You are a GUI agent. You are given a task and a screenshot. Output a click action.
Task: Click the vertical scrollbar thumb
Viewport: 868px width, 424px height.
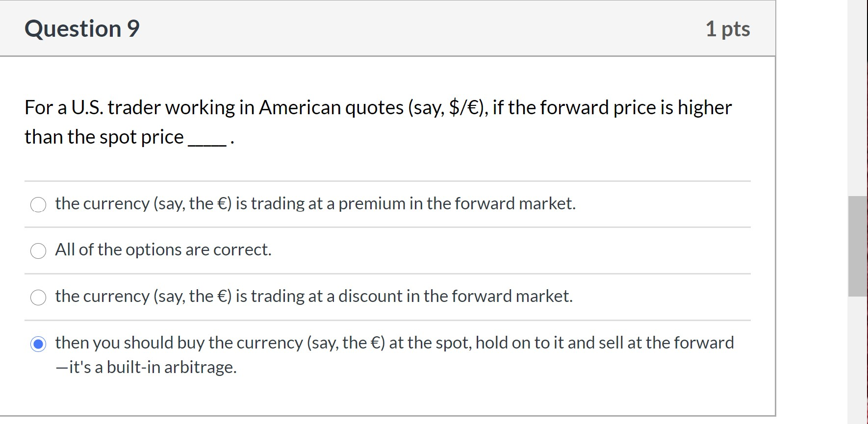pos(856,245)
